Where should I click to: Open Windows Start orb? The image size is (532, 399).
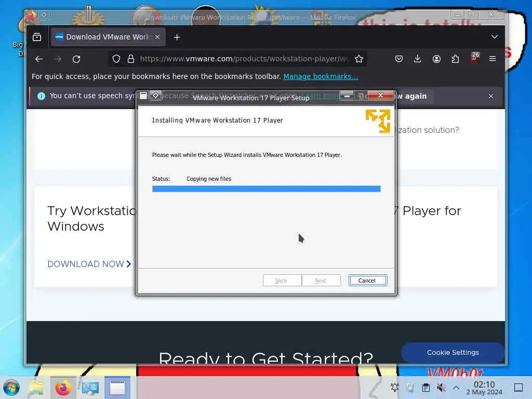click(11, 388)
